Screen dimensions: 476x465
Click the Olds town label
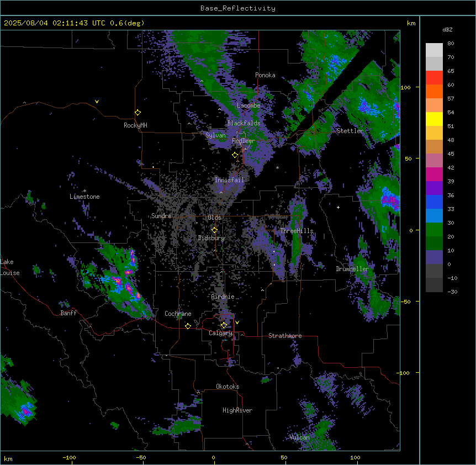(214, 218)
